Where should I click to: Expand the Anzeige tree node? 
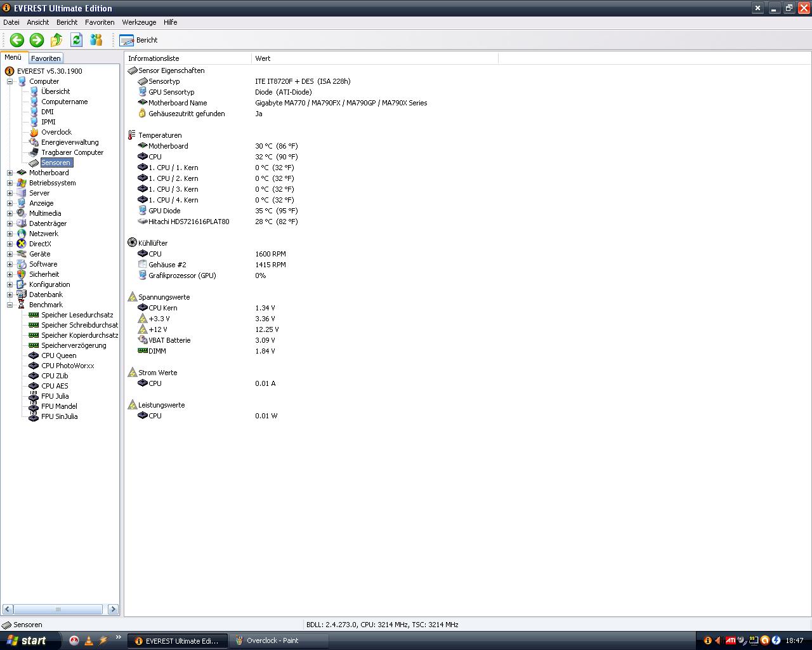coord(10,203)
